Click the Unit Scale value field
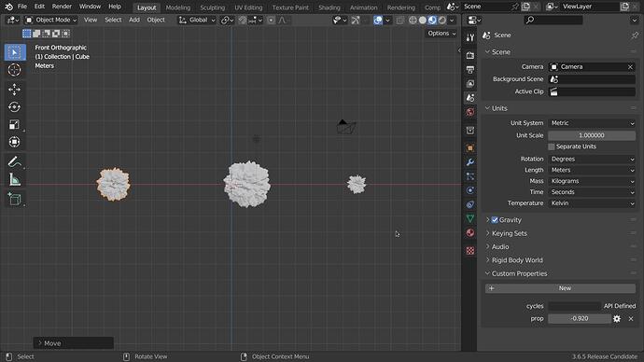 click(x=592, y=135)
